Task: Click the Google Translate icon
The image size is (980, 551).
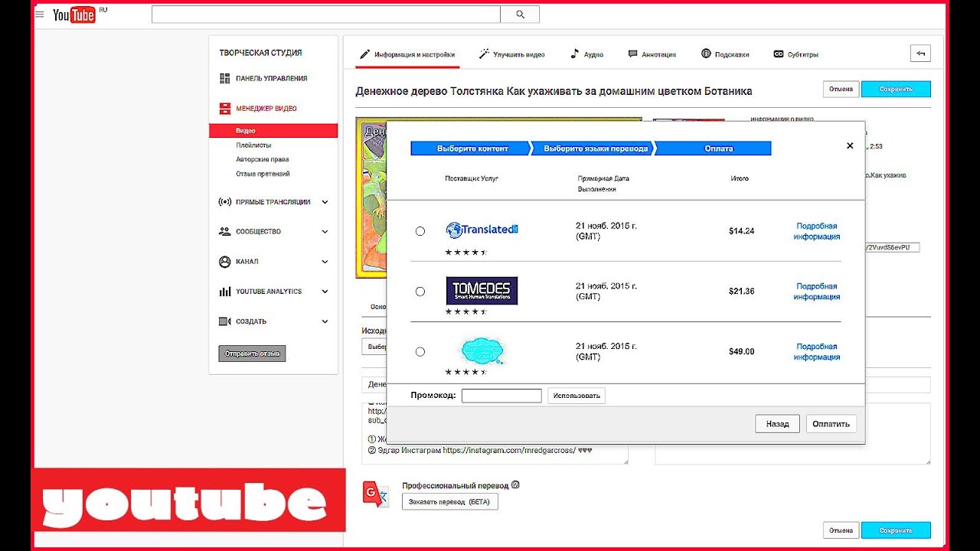Action: [377, 495]
